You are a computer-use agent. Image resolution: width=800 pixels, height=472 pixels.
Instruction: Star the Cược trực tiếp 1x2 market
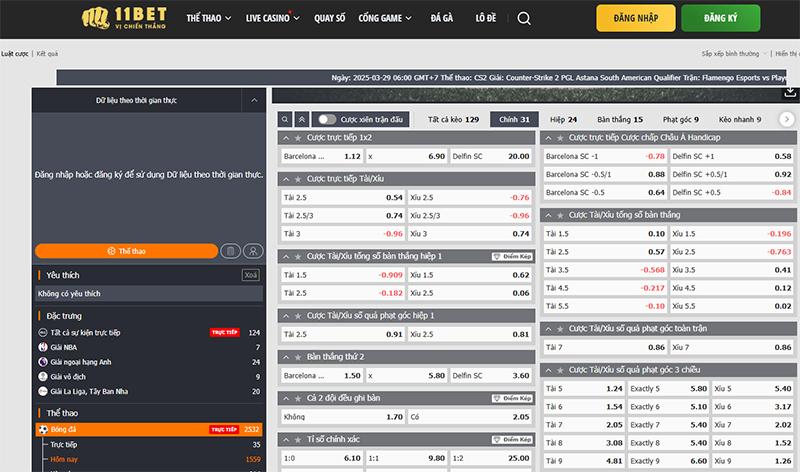tap(297, 138)
